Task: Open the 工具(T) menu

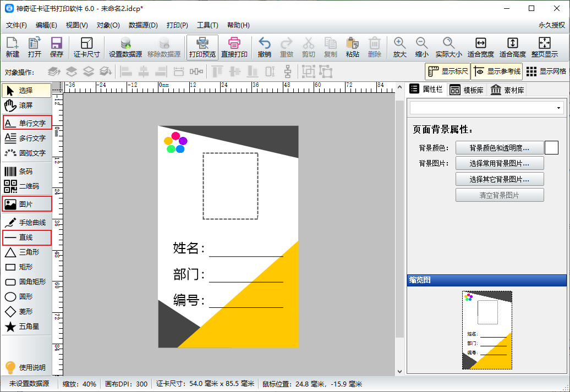Action: click(x=207, y=25)
